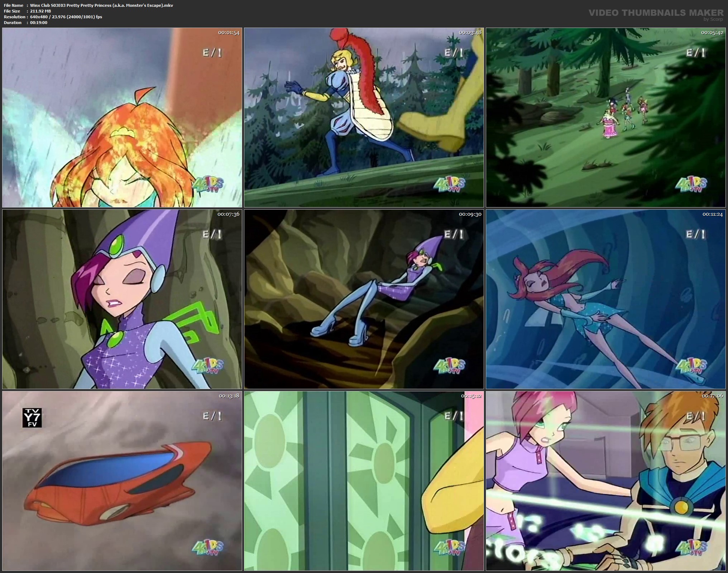
Task: Select the glasses boy thumbnail at 00:17:06
Action: click(x=605, y=481)
